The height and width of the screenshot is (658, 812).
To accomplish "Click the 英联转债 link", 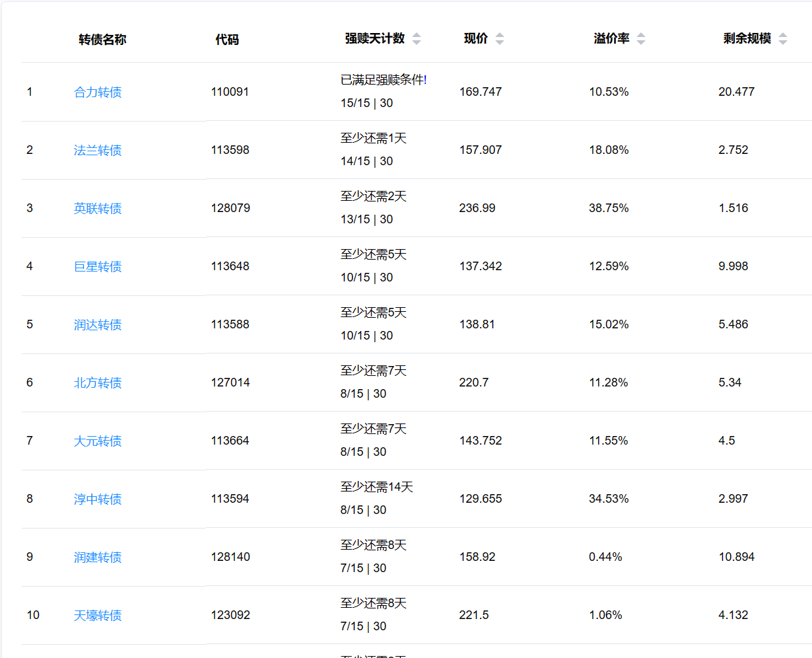I will [98, 209].
